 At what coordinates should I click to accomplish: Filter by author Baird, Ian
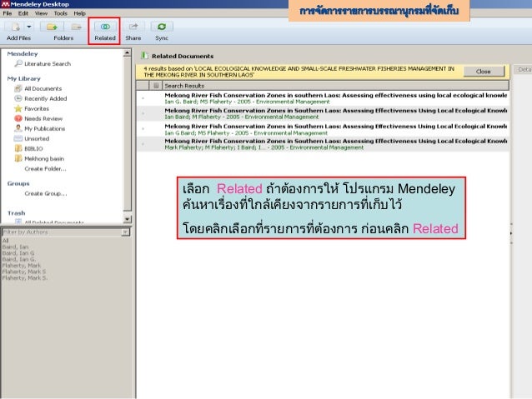(15, 247)
